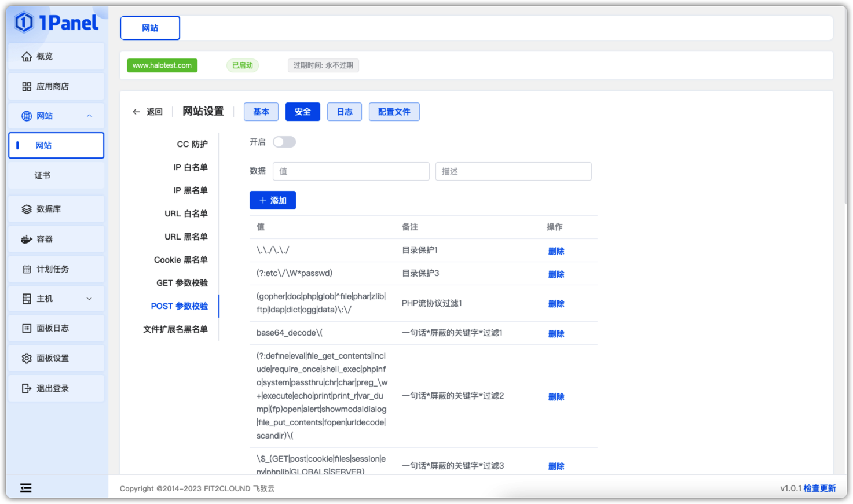
Task: Select CC 防护 in security menu
Action: point(192,144)
